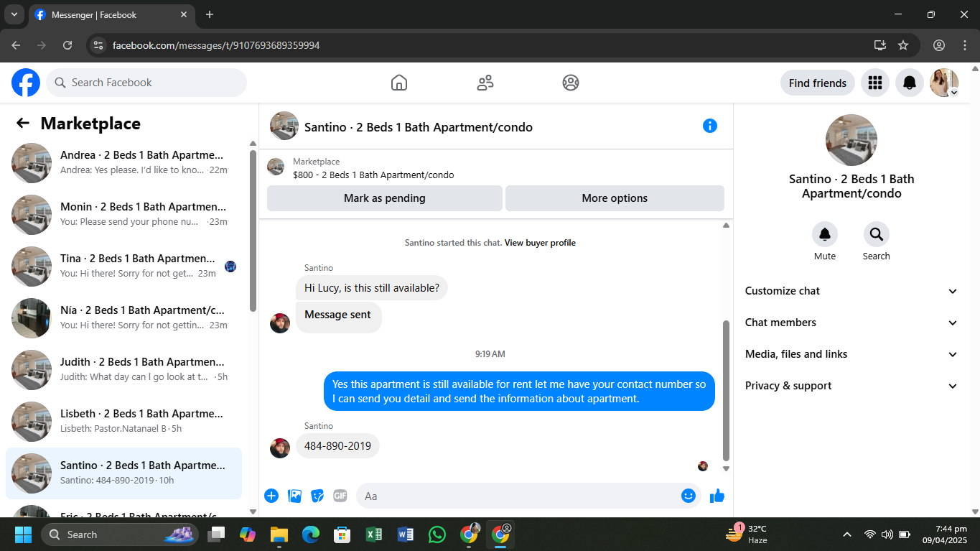Open the Chrome tab search dropdown
This screenshot has width=980, height=551.
[x=14, y=14]
